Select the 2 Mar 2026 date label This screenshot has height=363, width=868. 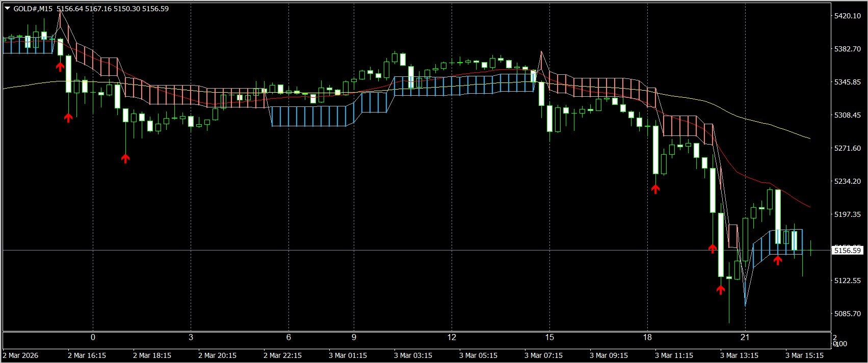pyautogui.click(x=20, y=355)
